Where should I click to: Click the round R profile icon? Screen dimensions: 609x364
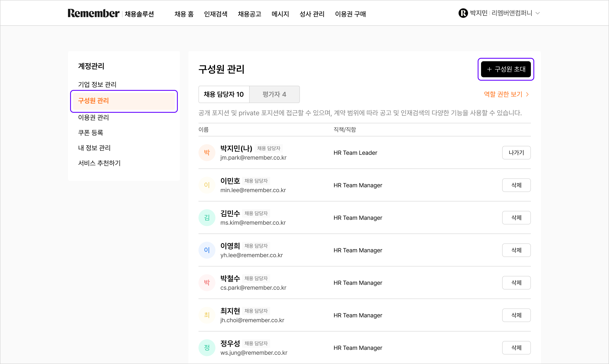[x=463, y=13]
